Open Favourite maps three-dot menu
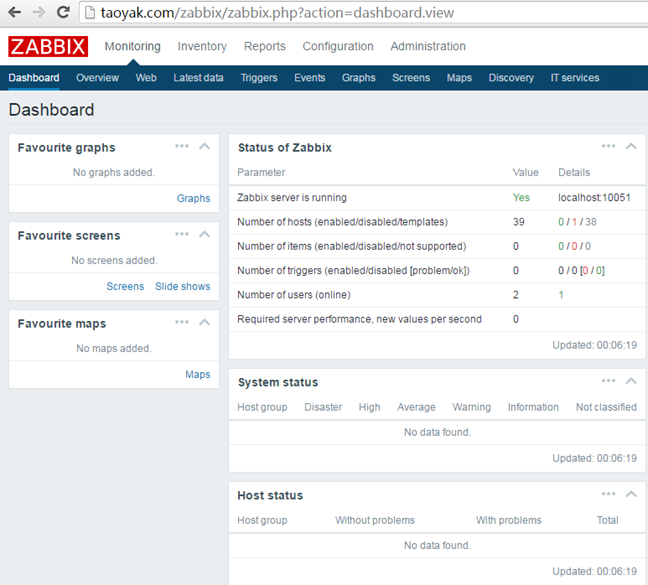The height and width of the screenshot is (585, 648). (182, 322)
